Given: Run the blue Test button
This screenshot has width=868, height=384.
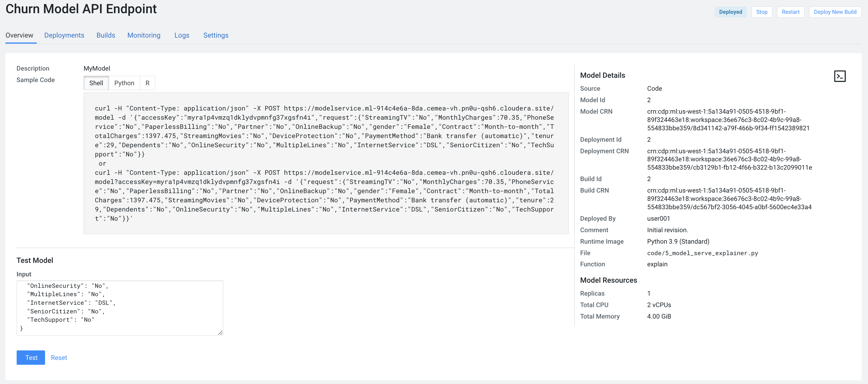Looking at the screenshot, I should click(31, 358).
